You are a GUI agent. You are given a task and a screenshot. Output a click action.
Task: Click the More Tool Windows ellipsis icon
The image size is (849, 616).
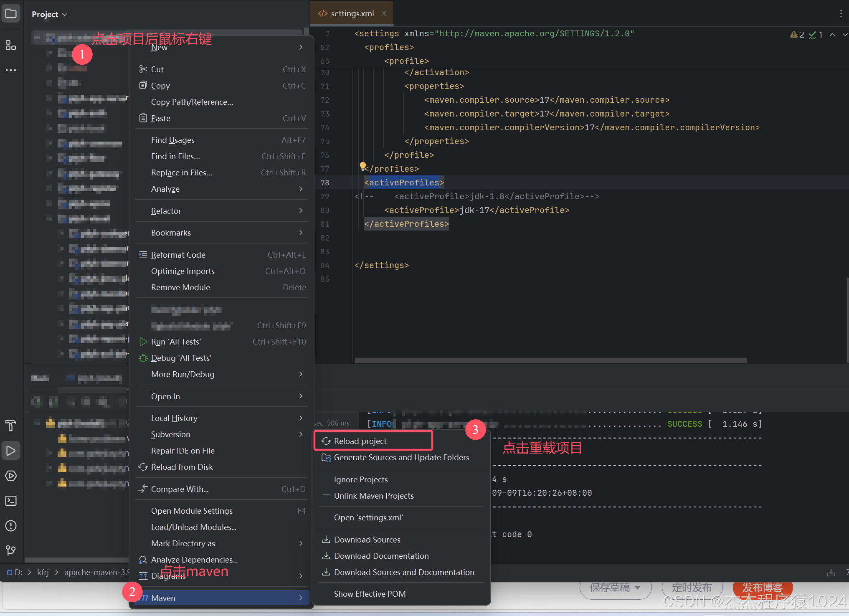coord(11,70)
